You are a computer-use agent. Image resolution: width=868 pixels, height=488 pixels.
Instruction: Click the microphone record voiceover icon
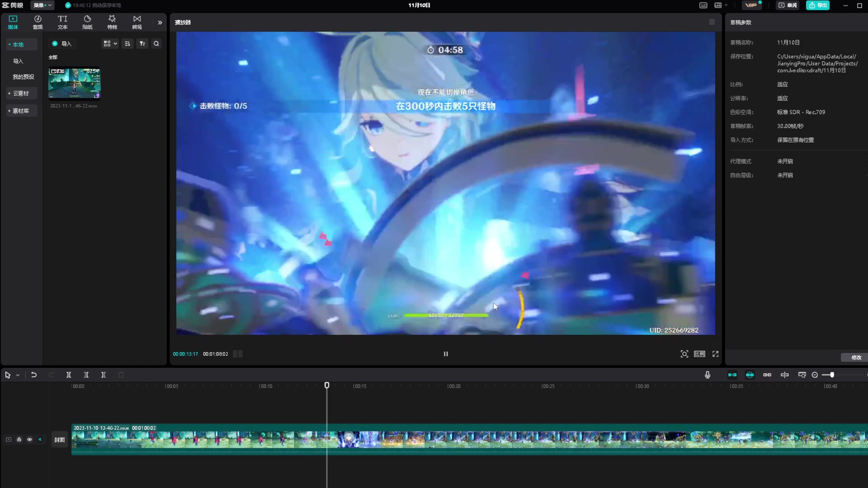point(708,375)
